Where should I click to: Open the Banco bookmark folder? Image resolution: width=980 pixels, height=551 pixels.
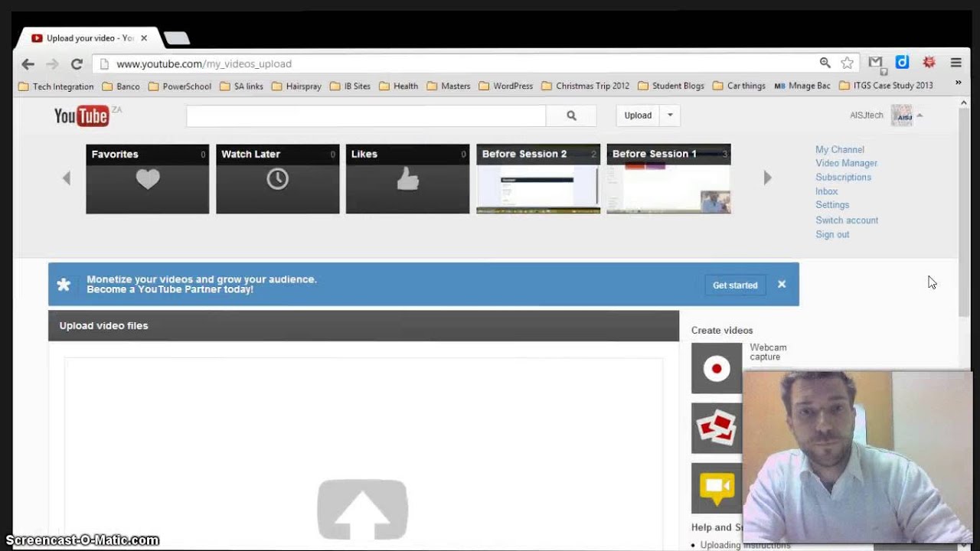(x=121, y=86)
